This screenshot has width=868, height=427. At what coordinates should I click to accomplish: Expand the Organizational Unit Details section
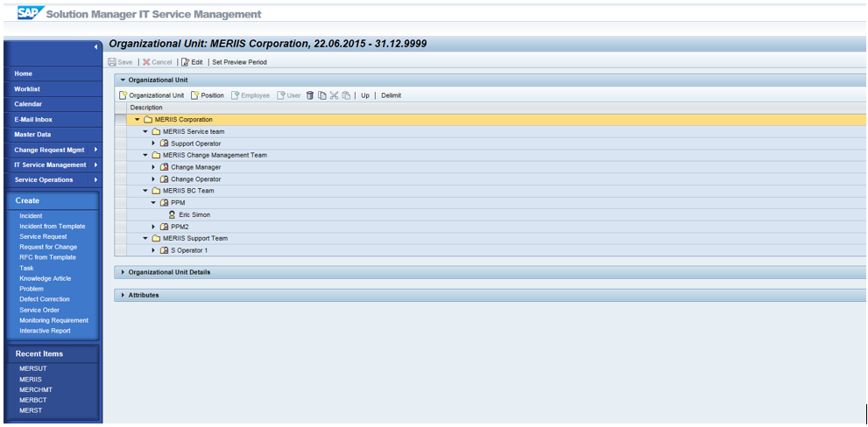pyautogui.click(x=123, y=272)
